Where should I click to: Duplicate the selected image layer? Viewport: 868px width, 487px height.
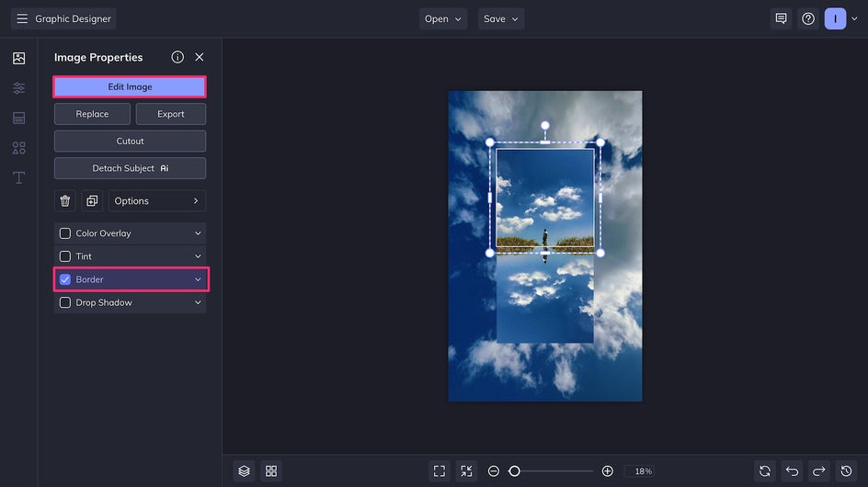pos(92,201)
